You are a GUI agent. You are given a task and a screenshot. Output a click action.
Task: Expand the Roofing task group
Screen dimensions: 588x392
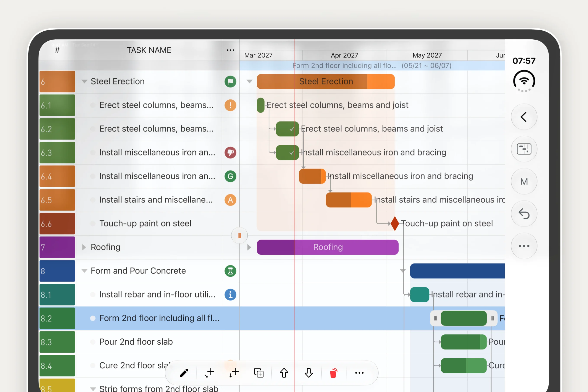84,247
